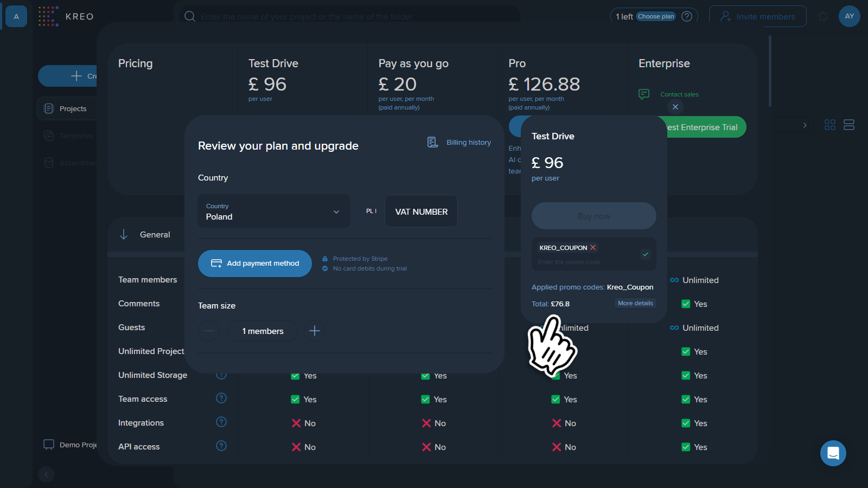This screenshot has height=488, width=868.
Task: Click Integrations No cross in Test Drive column
Action: click(296, 423)
